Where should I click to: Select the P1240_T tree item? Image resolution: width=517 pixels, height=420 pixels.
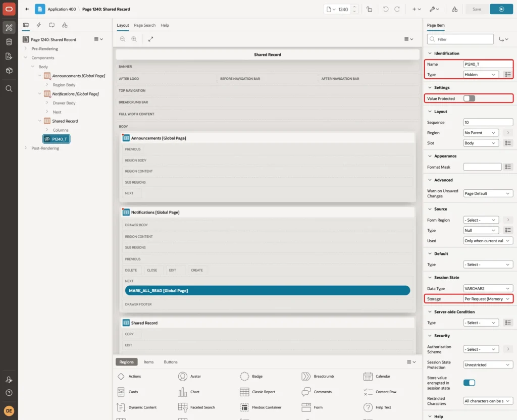(57, 139)
